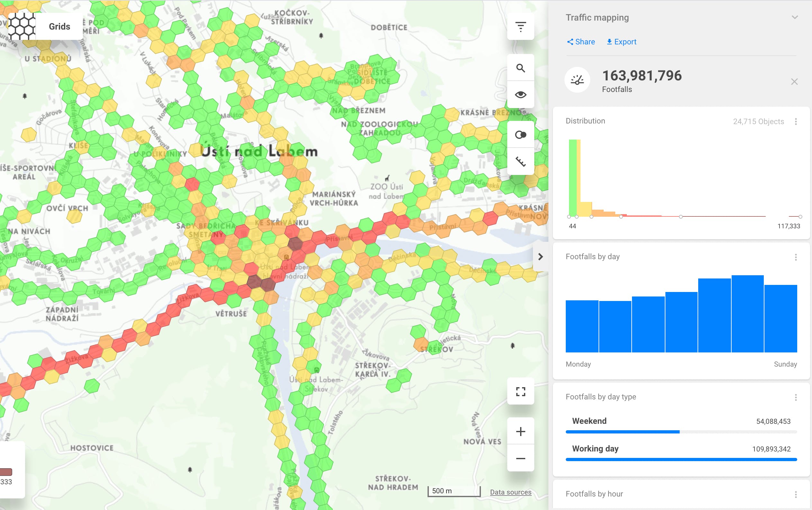The image size is (812, 510).
Task: Collapse the side panel with the arrow
Action: click(x=540, y=257)
